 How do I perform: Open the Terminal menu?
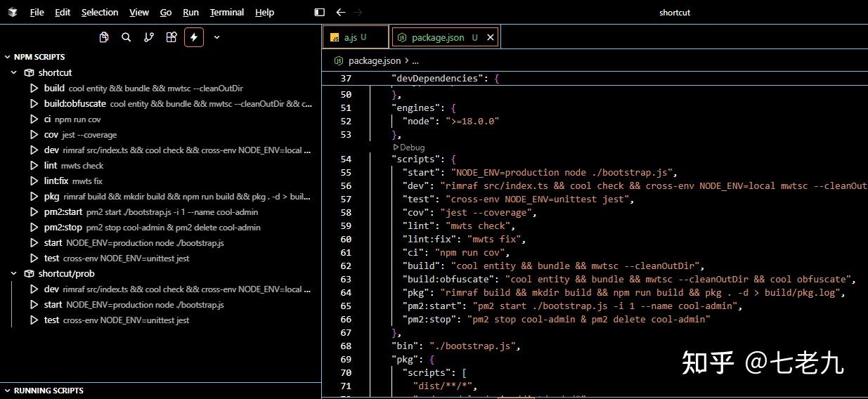coord(227,12)
